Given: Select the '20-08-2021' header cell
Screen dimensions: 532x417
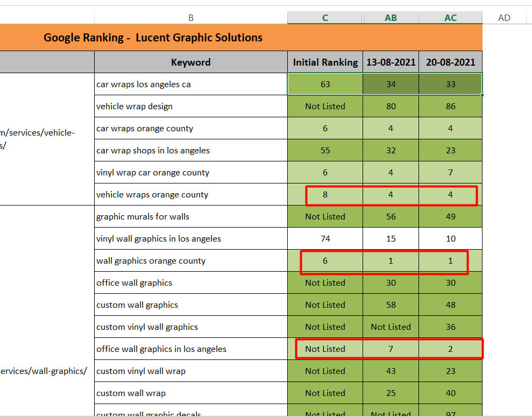Looking at the screenshot, I should tap(451, 62).
